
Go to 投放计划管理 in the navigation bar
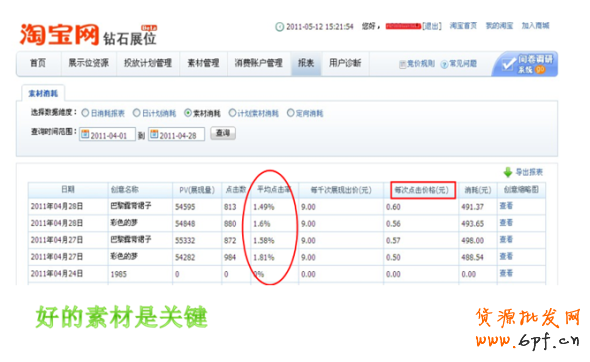point(148,63)
